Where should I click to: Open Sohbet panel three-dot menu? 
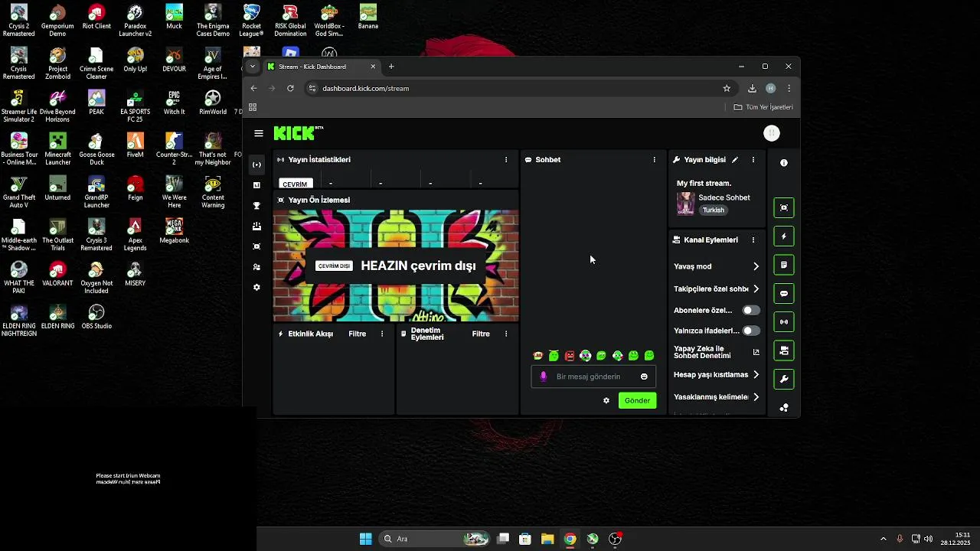pos(654,160)
